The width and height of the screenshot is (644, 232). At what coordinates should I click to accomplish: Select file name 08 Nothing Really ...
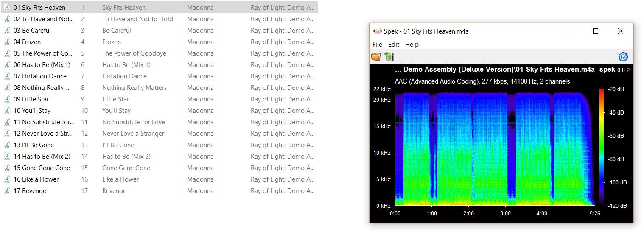[42, 88]
